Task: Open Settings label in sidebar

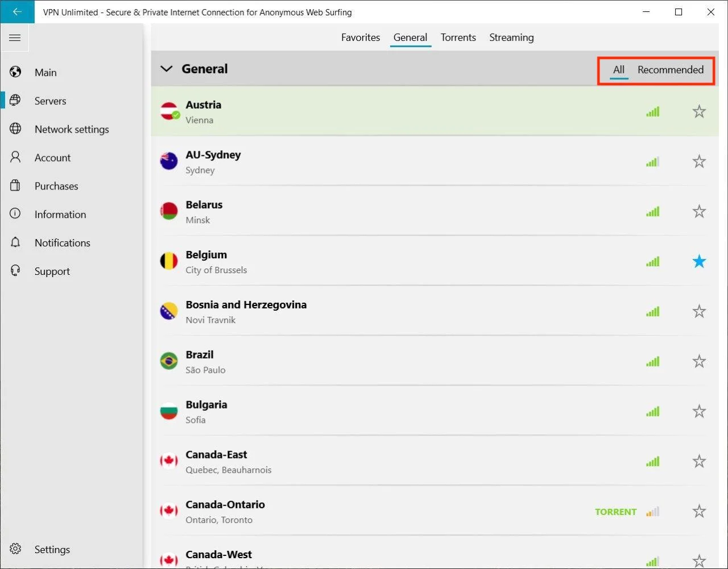Action: [x=52, y=550]
